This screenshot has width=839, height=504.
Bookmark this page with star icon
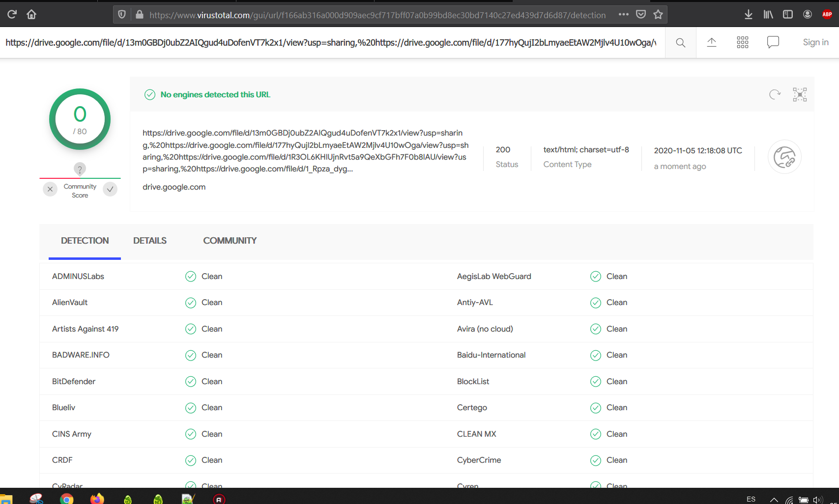[658, 15]
